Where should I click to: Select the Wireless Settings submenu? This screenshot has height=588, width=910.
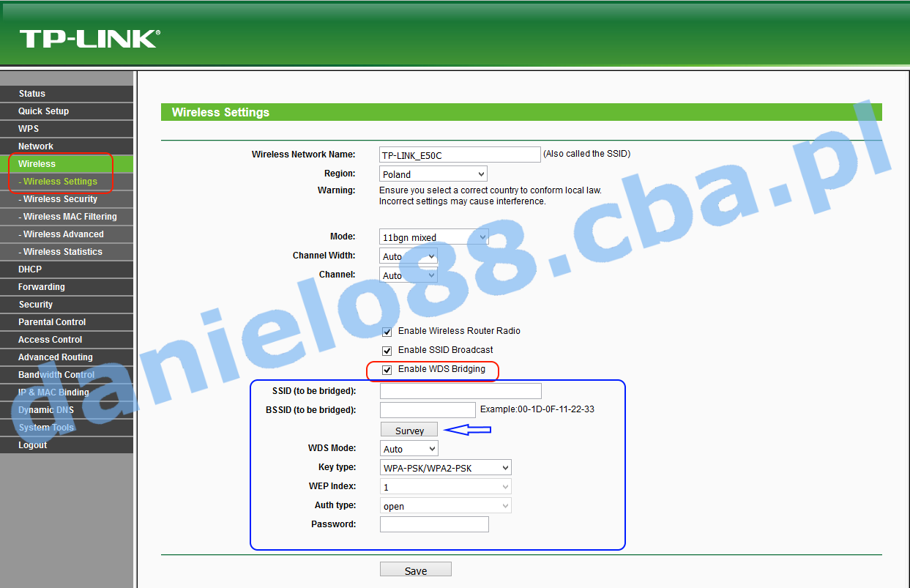tap(67, 182)
